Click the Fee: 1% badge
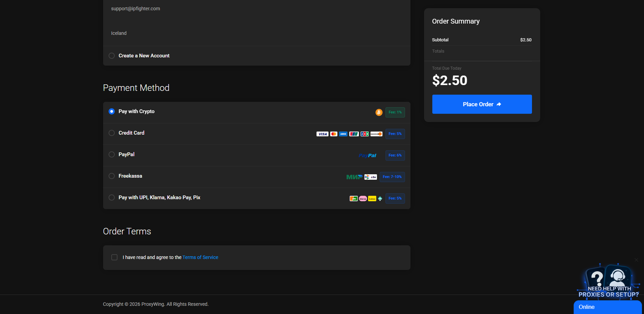 [x=395, y=112]
